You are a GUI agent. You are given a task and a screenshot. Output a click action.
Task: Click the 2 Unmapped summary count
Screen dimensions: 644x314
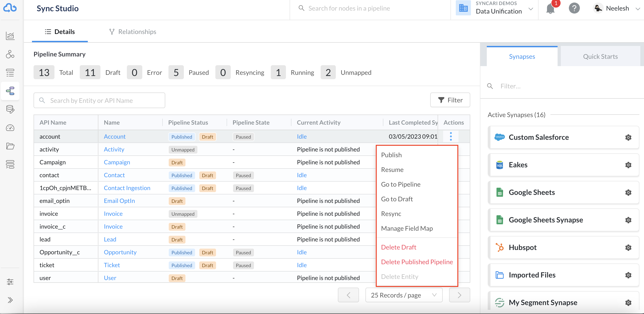click(x=328, y=72)
